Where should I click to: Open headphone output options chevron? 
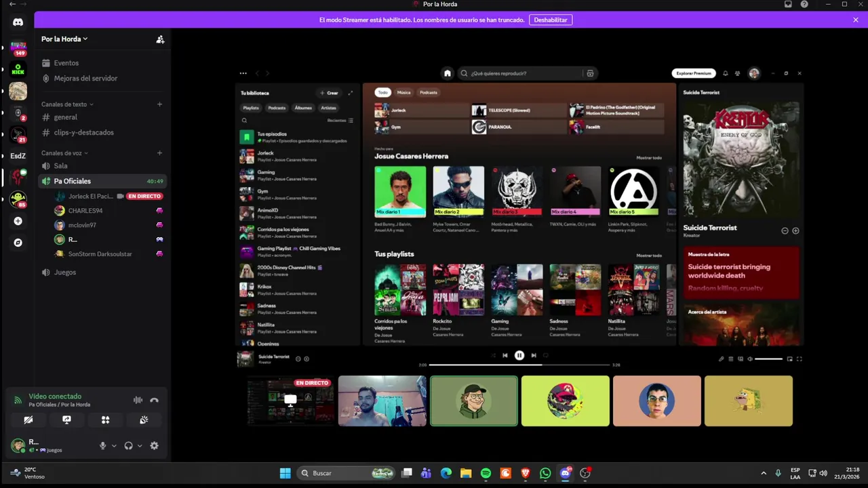pyautogui.click(x=140, y=446)
